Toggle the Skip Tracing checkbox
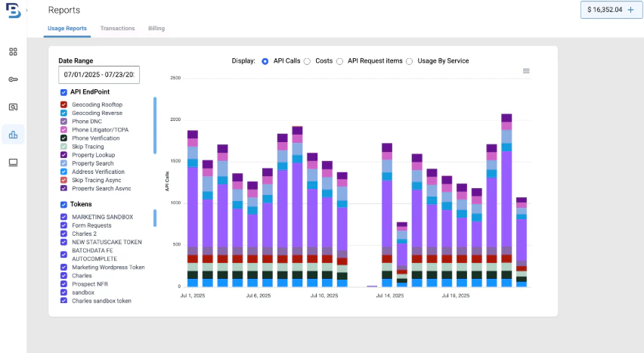Viewport: 644px width, 353px height. pos(63,147)
